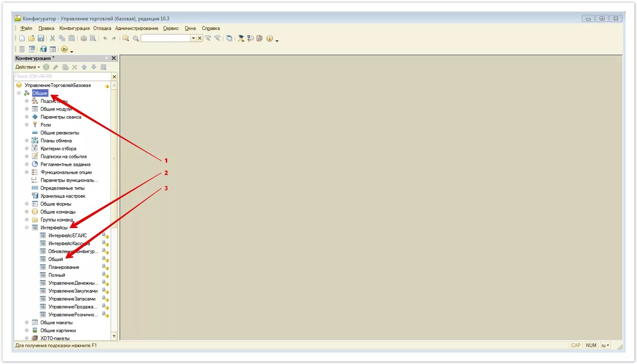Select the Хранилища настроек item
This screenshot has height=364, width=637.
[63, 196]
